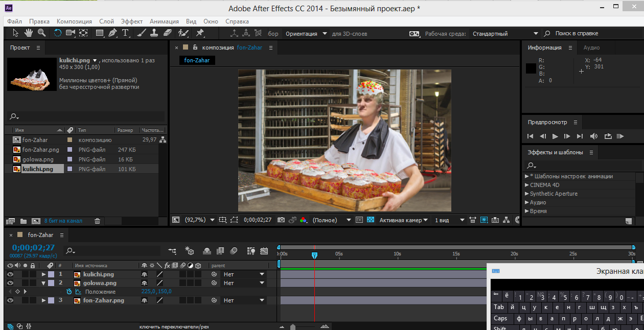Hide the fon-Zahar.png layer in timeline
Viewport: 644px width, 330px height.
(10, 300)
